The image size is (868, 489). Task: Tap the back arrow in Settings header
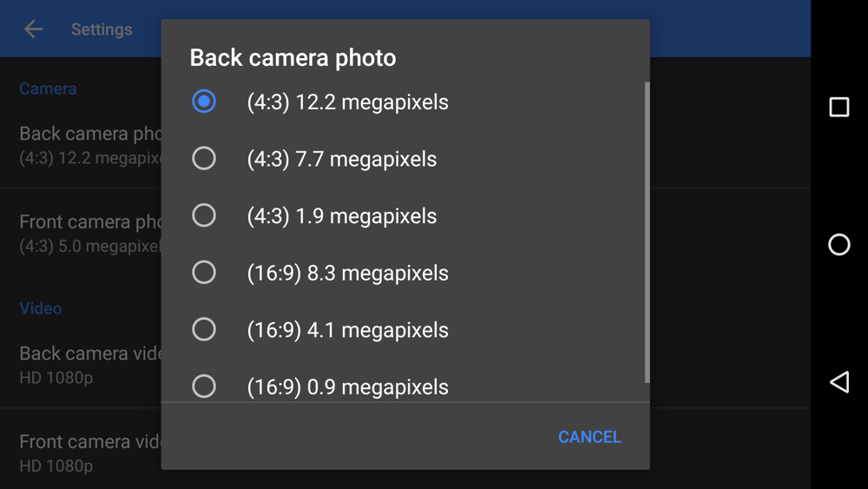coord(33,30)
